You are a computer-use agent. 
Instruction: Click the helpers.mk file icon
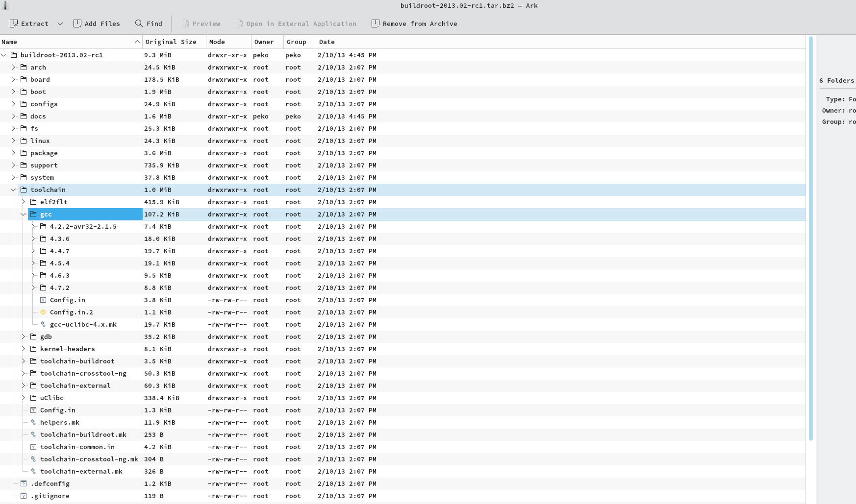click(x=33, y=422)
